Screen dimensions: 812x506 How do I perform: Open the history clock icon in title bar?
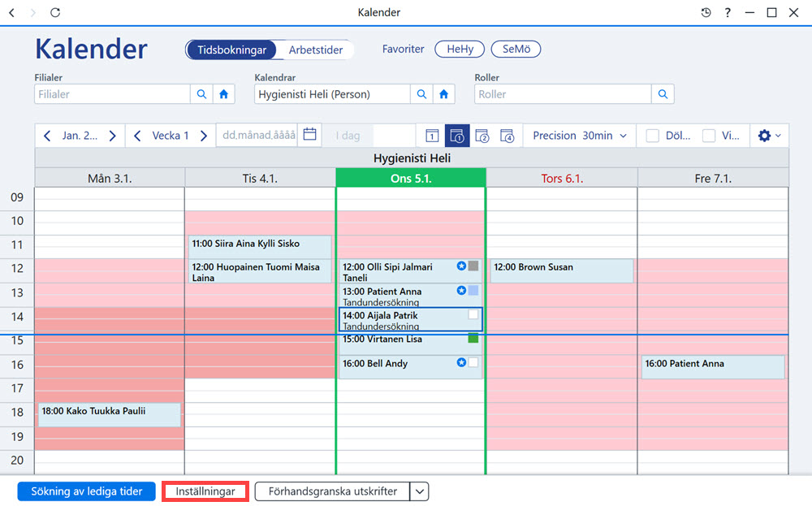706,12
